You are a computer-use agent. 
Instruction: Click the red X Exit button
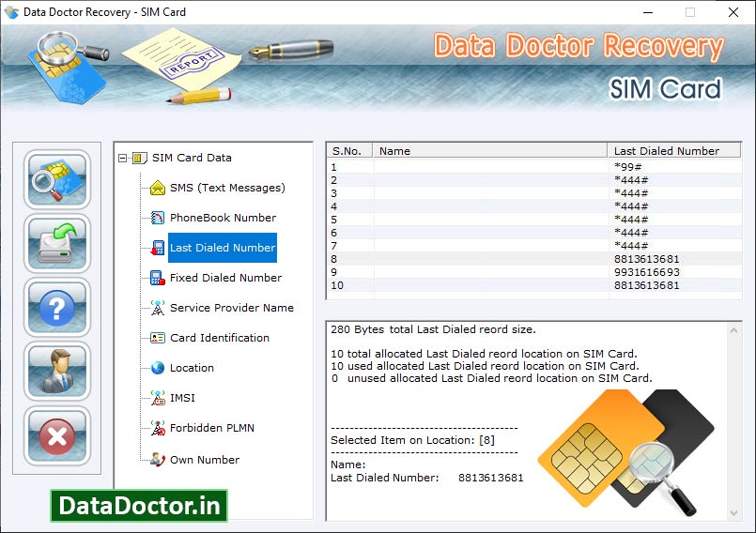pyautogui.click(x=57, y=436)
